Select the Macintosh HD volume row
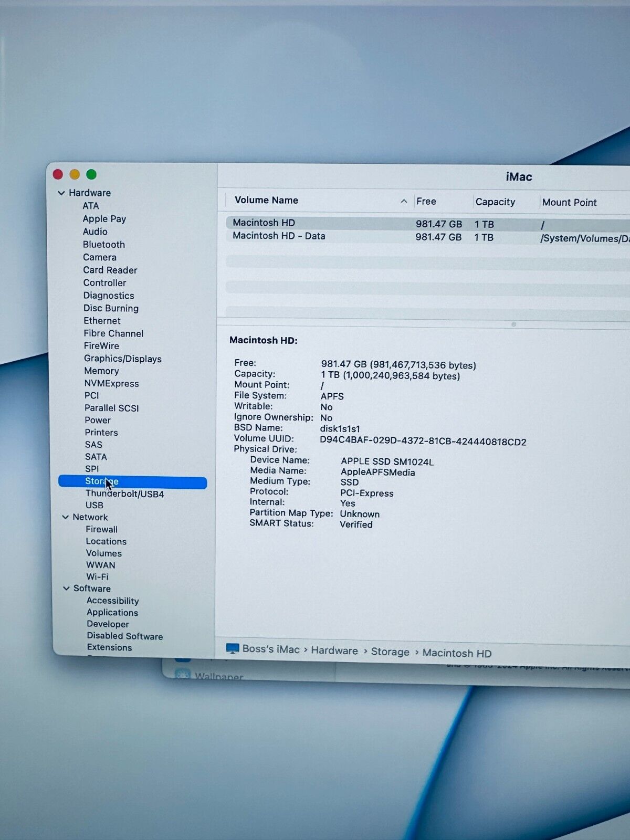 [x=264, y=223]
